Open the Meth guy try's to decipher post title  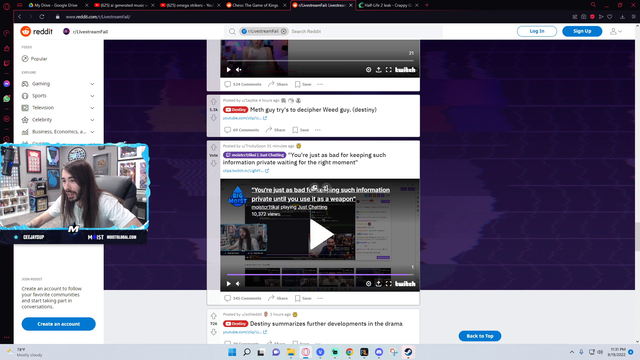(313, 109)
